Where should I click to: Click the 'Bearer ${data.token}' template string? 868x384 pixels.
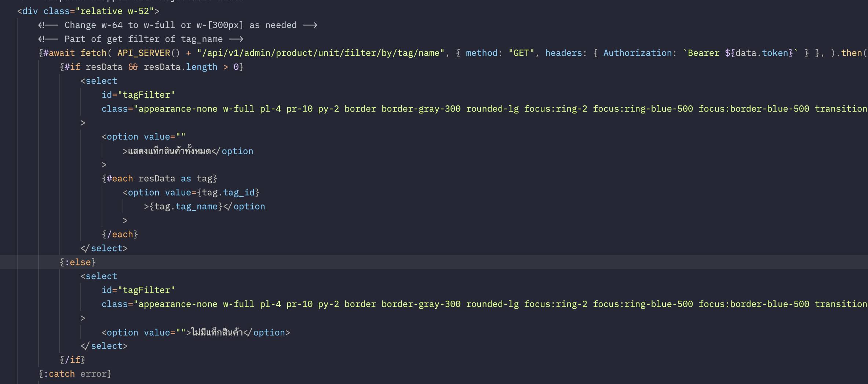pyautogui.click(x=740, y=53)
